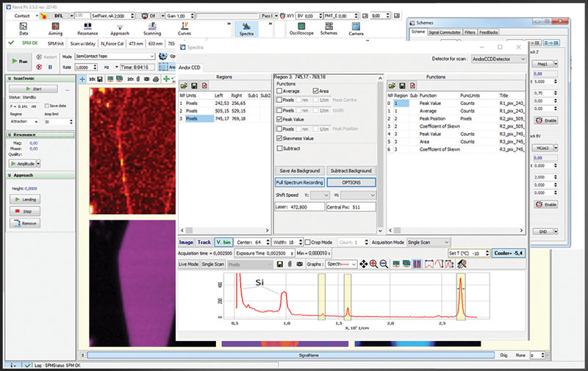Uncheck the Skewness Value checkbox
The image size is (588, 371).
point(279,137)
